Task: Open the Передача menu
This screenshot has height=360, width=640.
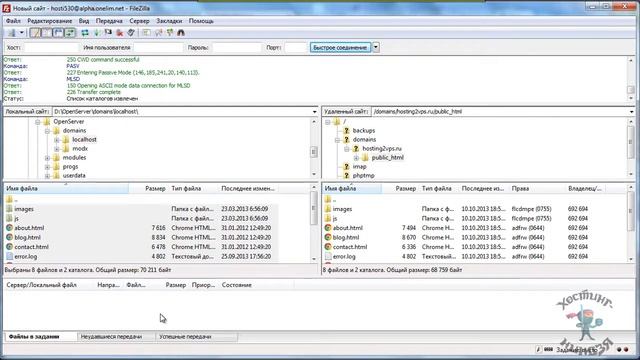Action: pyautogui.click(x=109, y=21)
